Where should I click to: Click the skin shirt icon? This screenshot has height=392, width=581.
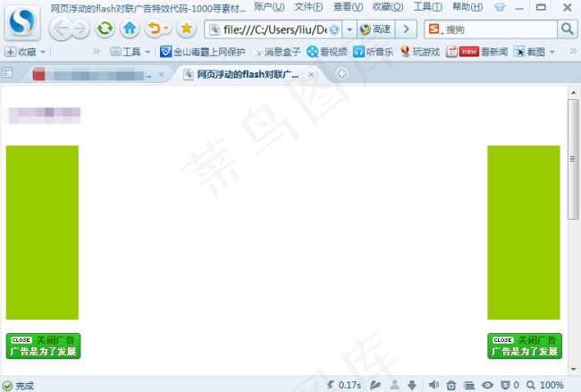[x=500, y=7]
